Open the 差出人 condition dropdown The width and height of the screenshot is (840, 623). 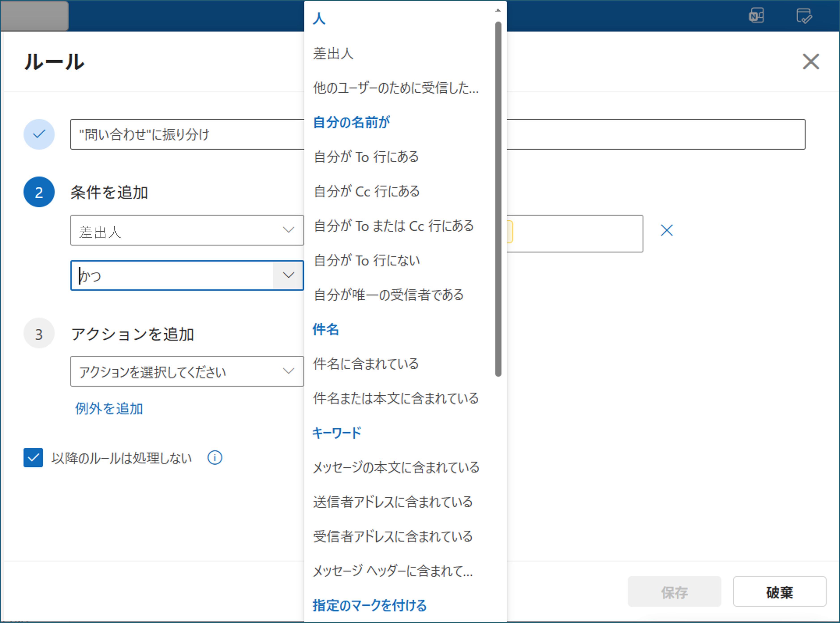187,230
